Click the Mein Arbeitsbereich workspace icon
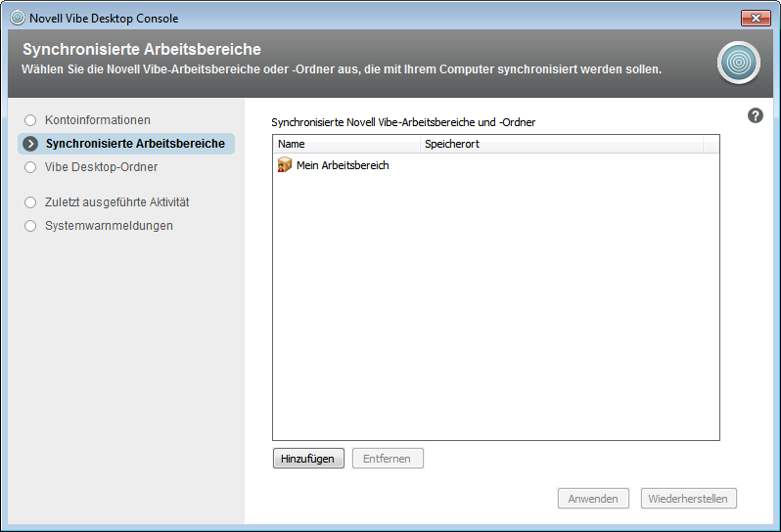 [x=285, y=164]
